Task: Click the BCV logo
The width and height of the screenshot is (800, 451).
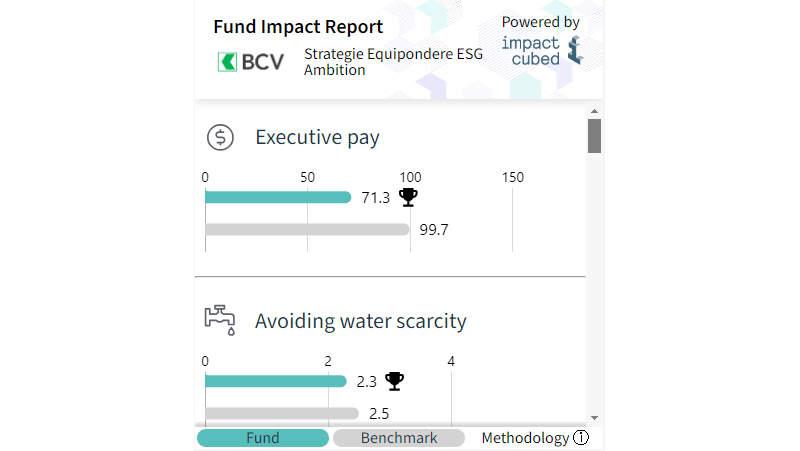Action: point(251,62)
